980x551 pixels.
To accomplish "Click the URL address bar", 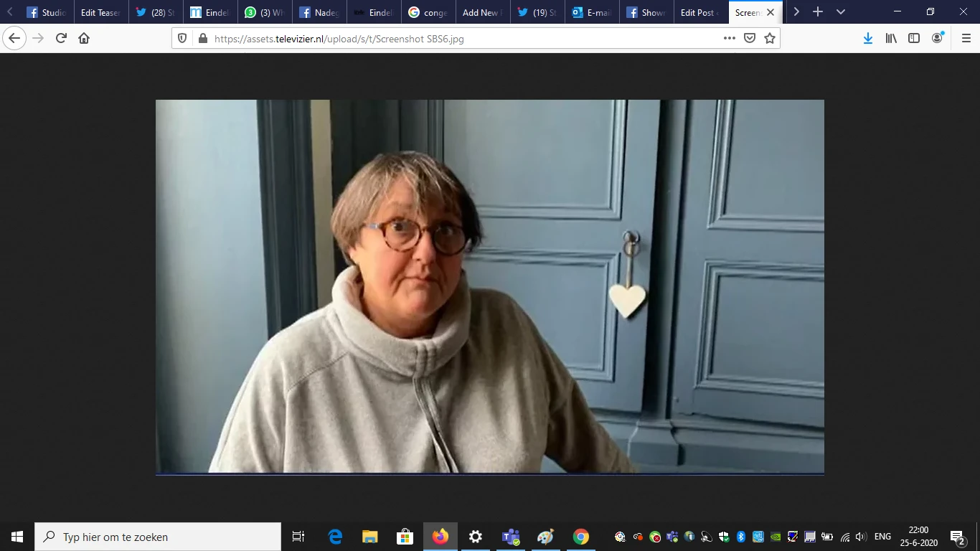I will click(x=459, y=39).
